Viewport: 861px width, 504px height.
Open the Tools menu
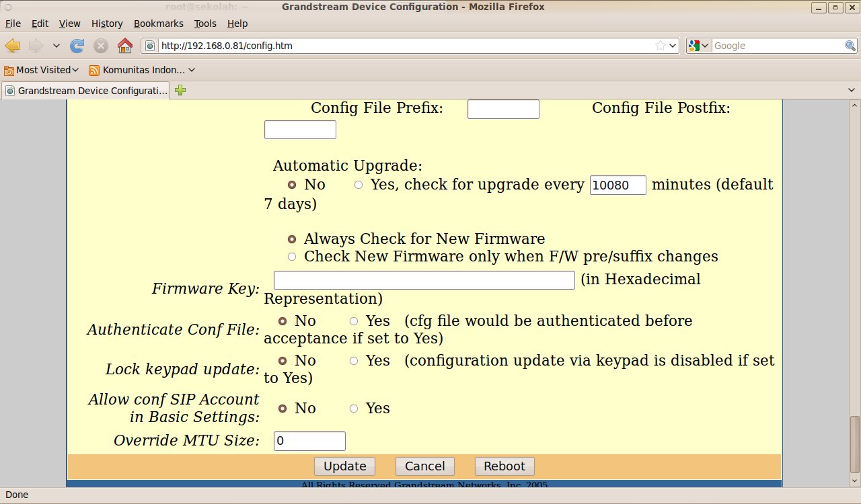click(x=205, y=24)
